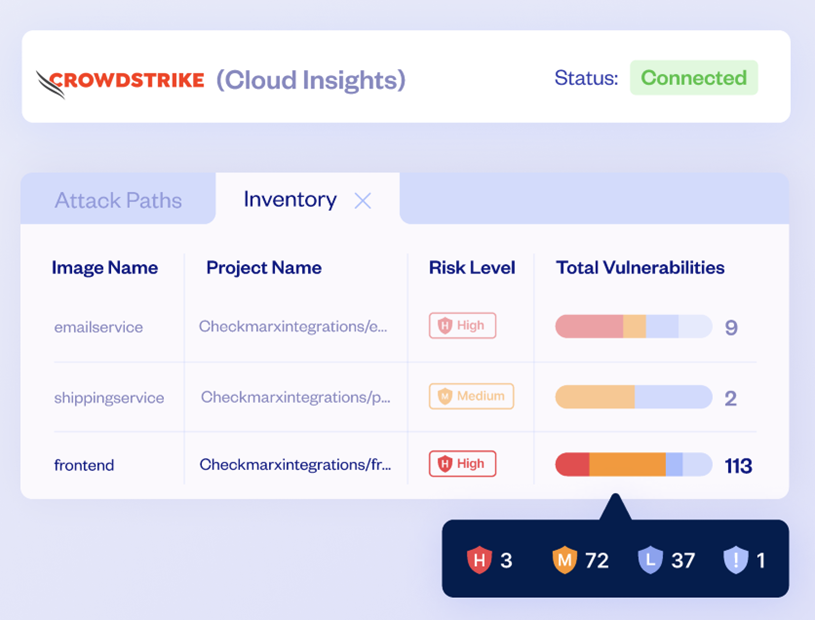
Task: Click the vulnerability count 113
Action: click(738, 466)
